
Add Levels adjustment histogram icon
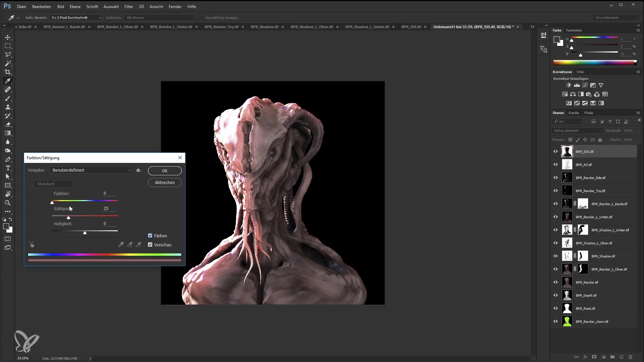[x=577, y=85]
